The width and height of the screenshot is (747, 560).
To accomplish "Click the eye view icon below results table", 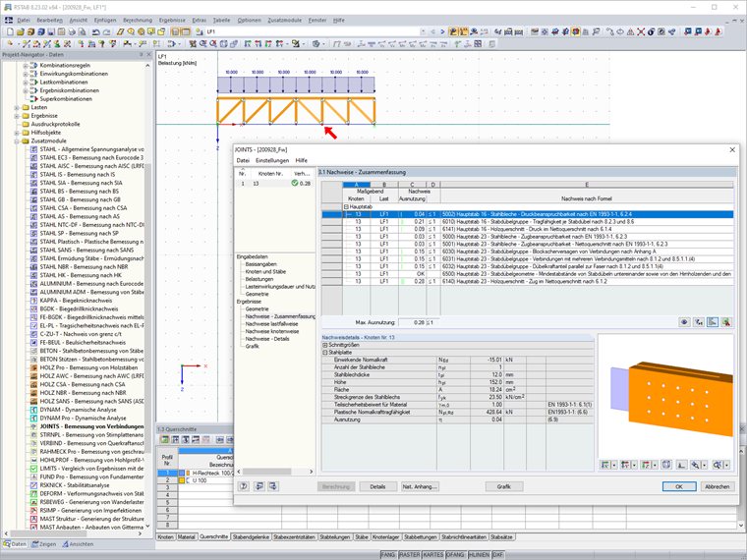I will (685, 321).
